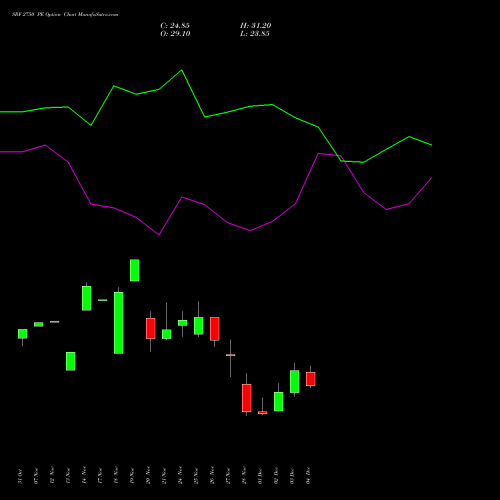Select the 24 Nov date label
This screenshot has width=500, height=500.
pos(180,475)
